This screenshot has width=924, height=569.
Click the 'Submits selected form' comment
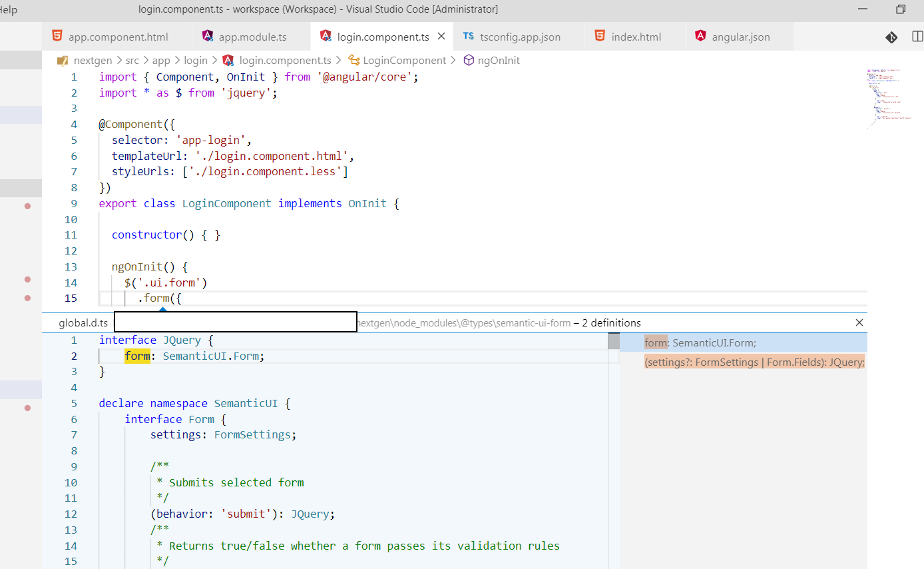coord(236,482)
